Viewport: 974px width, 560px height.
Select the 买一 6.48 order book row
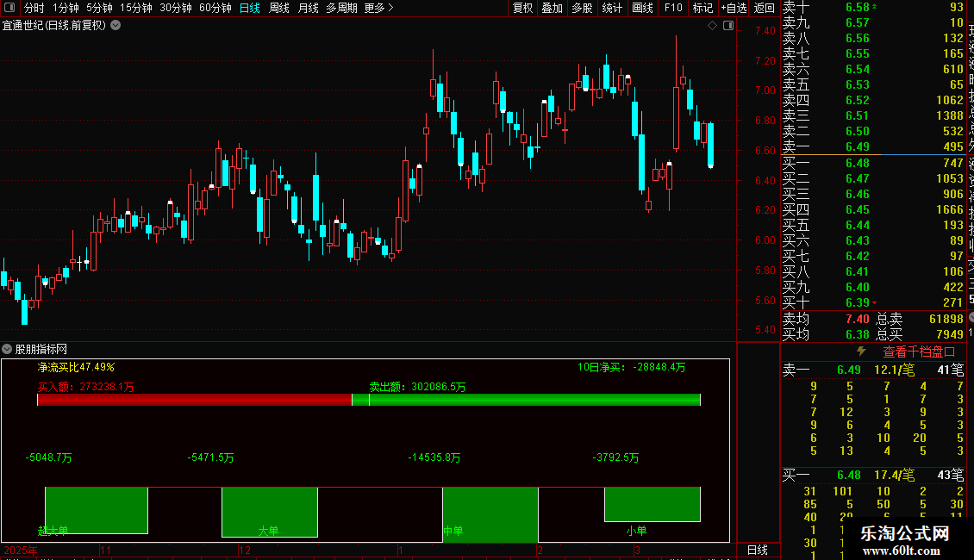pos(873,163)
